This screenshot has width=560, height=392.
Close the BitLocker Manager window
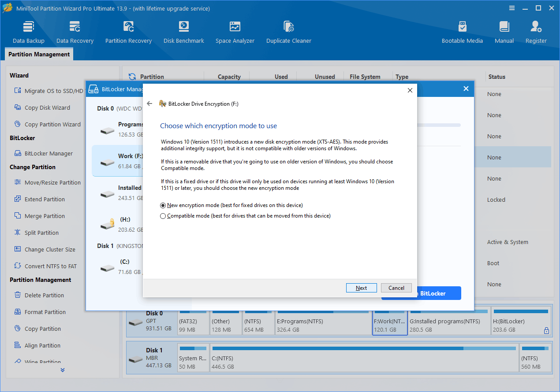(x=466, y=89)
